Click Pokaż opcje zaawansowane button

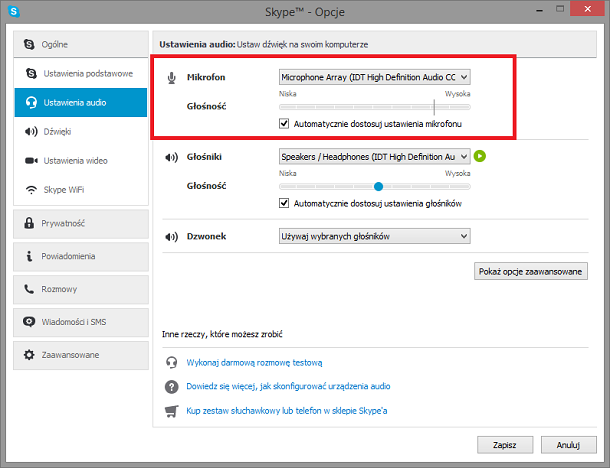[x=531, y=271]
